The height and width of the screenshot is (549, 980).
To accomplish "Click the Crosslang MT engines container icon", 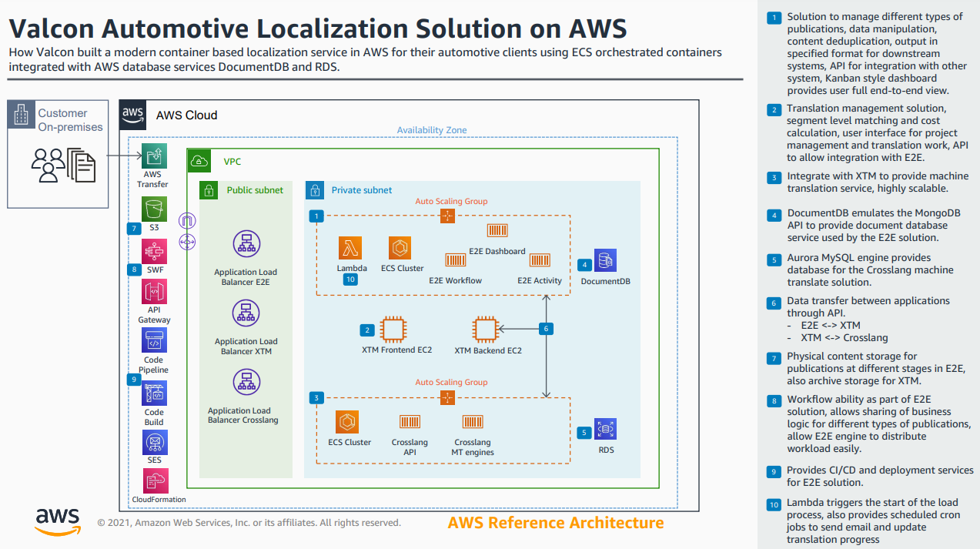I will [x=472, y=421].
